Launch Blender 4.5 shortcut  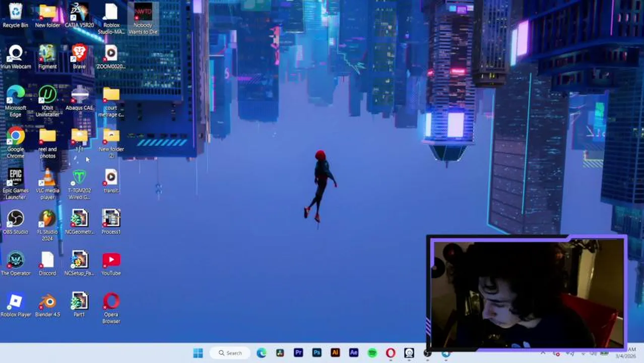click(47, 305)
